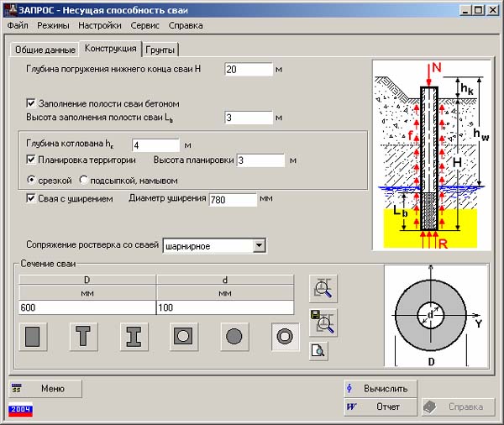The width and height of the screenshot is (504, 425).
Task: Click the section database search icon
Action: (323, 288)
